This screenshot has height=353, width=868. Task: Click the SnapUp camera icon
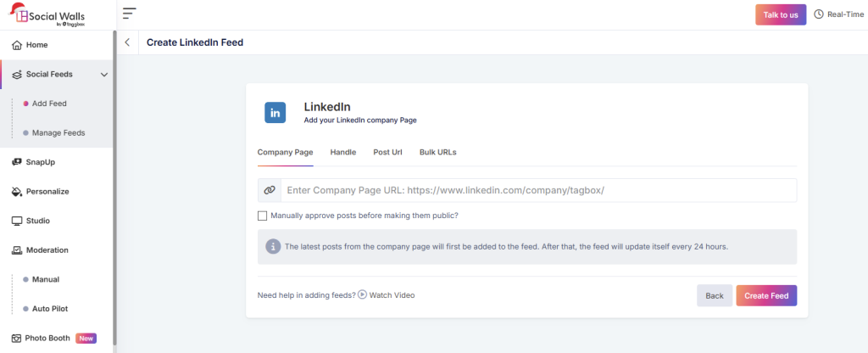click(x=17, y=162)
